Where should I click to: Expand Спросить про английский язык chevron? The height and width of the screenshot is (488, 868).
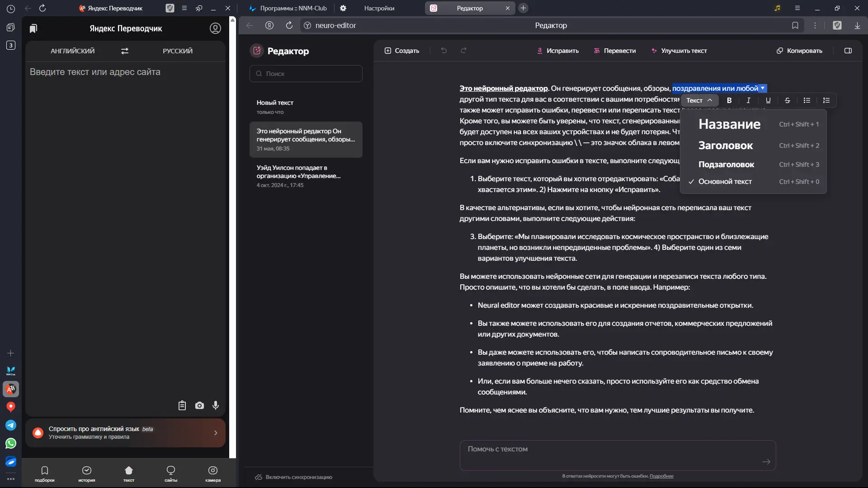point(216,433)
